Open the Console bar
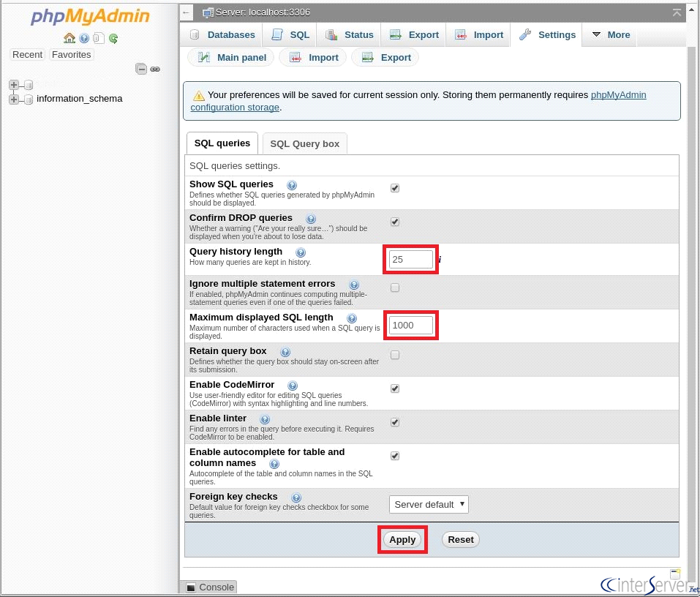 208,587
